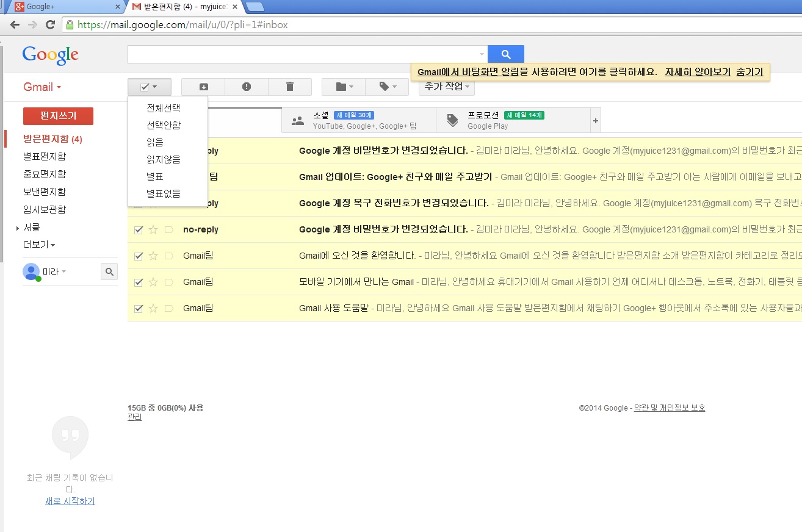Uncheck the 모바일 기기에서 만나는 Gmail checkbox

pyautogui.click(x=139, y=282)
